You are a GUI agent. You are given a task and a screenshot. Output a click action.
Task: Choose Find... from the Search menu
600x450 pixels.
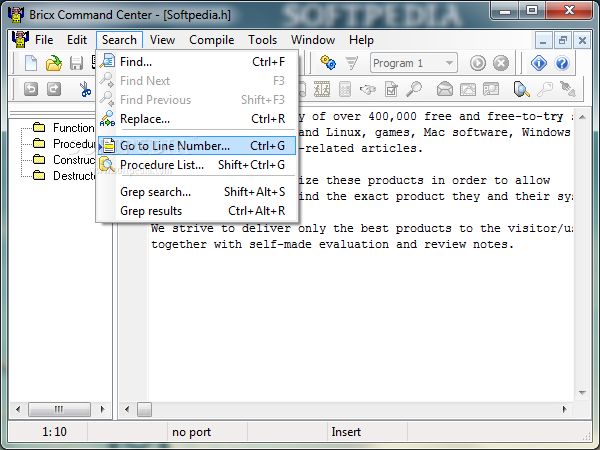click(x=197, y=62)
